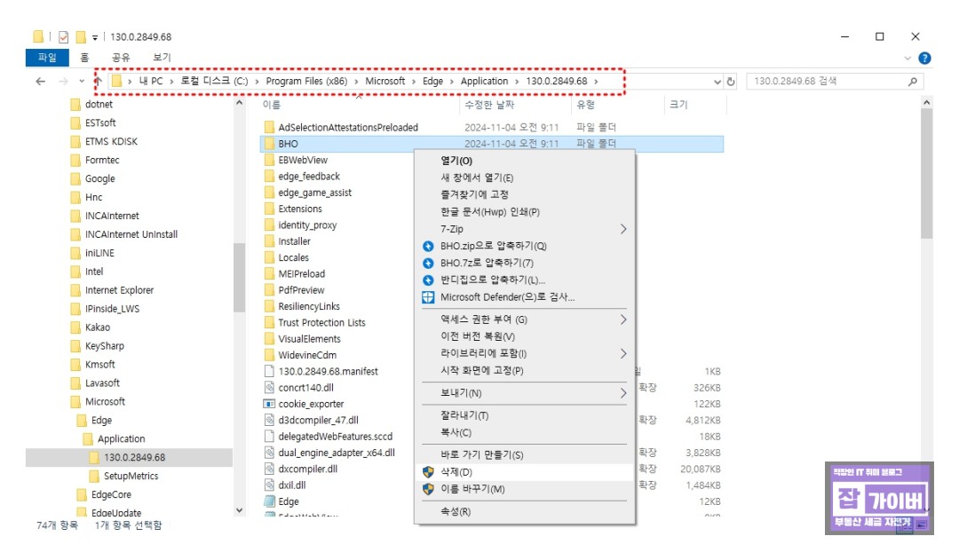Expand the address bar history dropdown
The image size is (959, 560).
click(717, 82)
